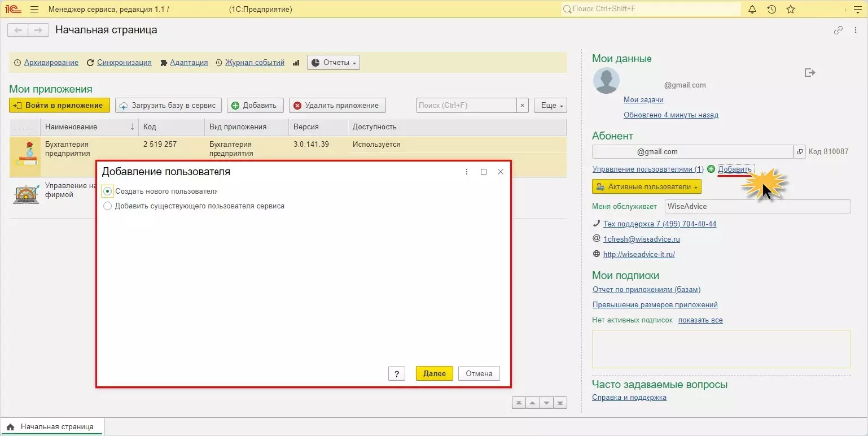Move up one row with the list arrow
Viewport: 868px width, 436px height.
coord(533,403)
